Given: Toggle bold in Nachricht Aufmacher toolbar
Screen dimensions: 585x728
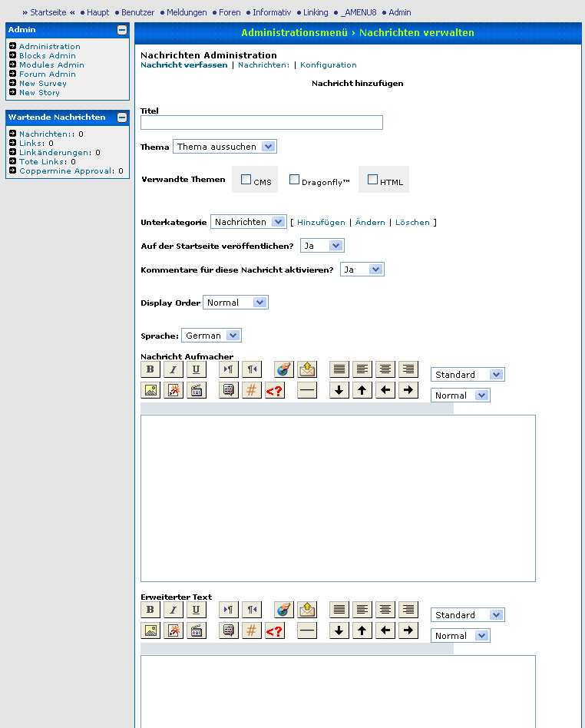Looking at the screenshot, I should 150,369.
